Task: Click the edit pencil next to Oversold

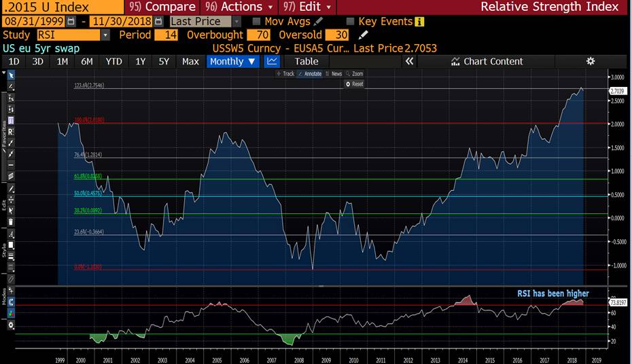Action: click(x=364, y=35)
